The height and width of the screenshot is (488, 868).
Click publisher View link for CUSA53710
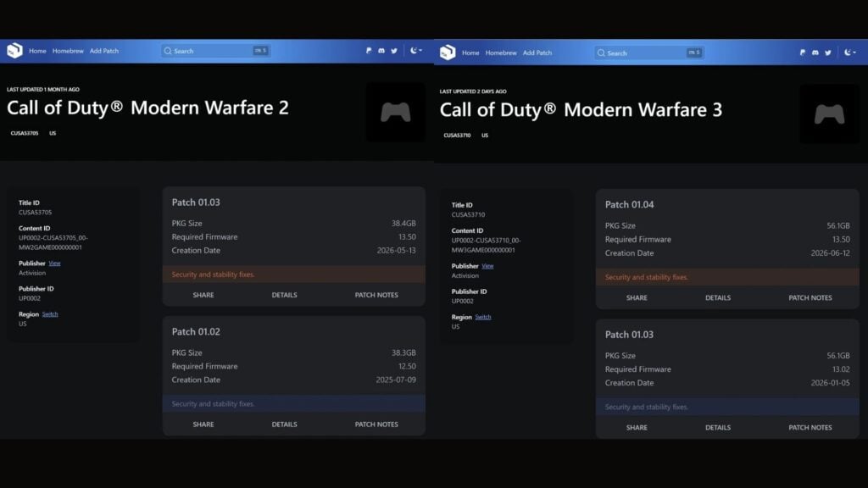[487, 266]
